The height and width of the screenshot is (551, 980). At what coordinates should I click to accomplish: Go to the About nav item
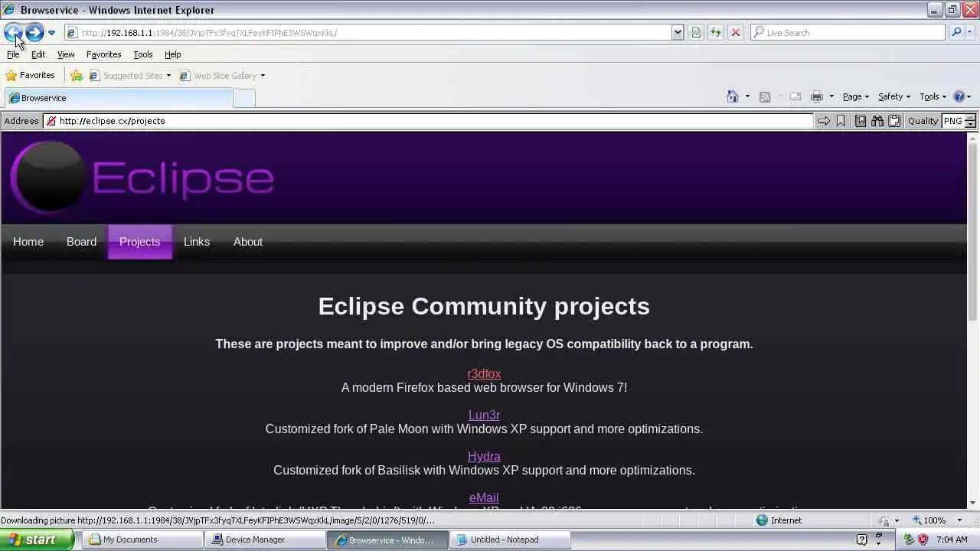point(248,242)
